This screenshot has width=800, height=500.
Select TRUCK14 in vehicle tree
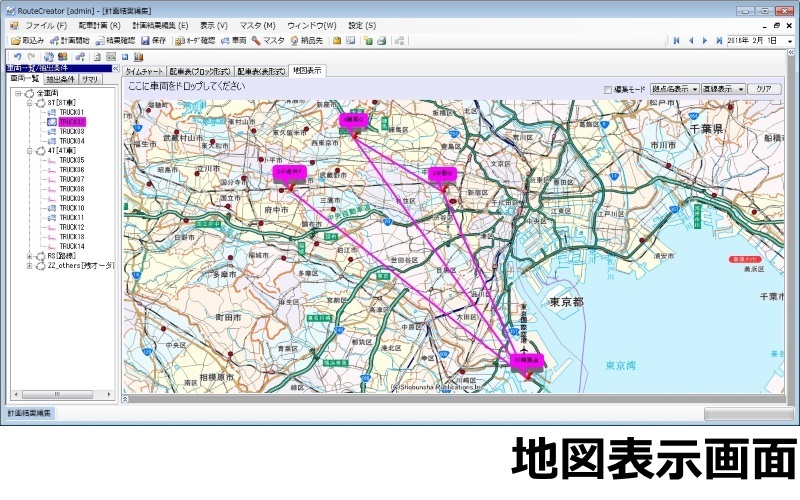[71, 246]
